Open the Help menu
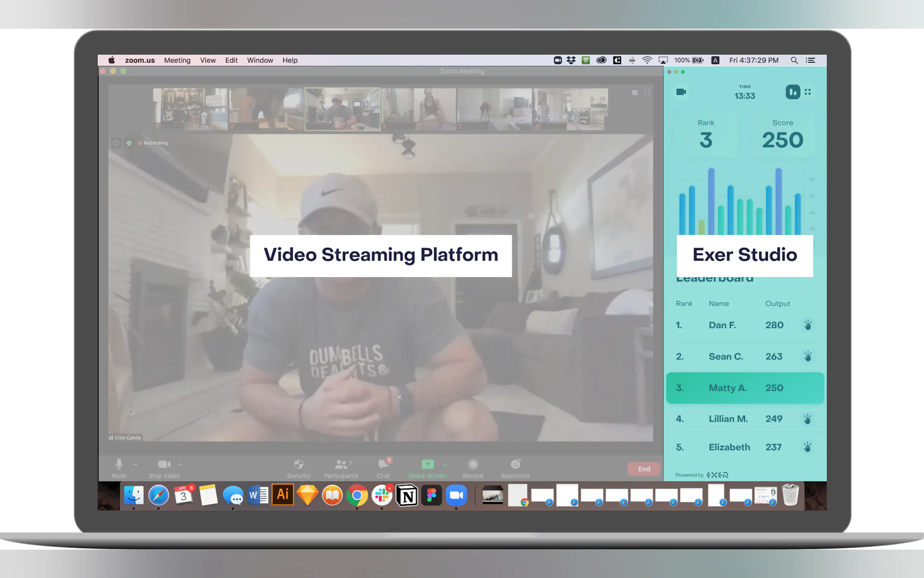 [290, 60]
